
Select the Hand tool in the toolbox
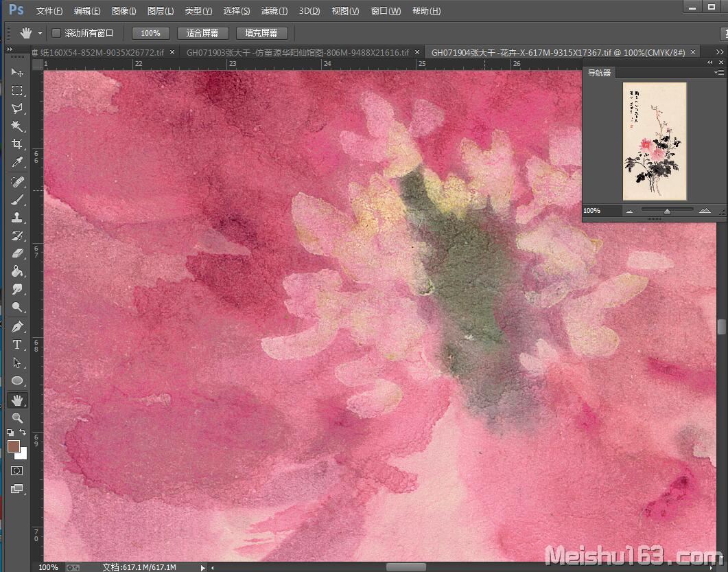coord(17,400)
